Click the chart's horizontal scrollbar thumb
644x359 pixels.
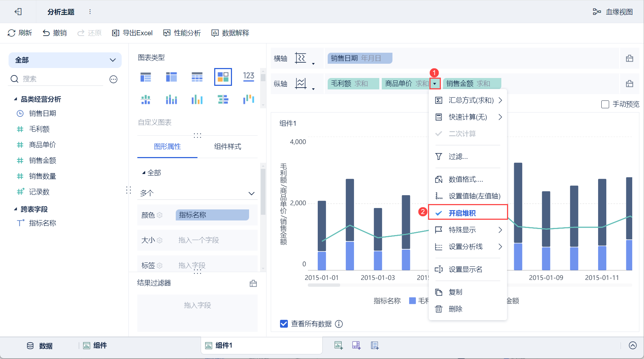coord(324,285)
